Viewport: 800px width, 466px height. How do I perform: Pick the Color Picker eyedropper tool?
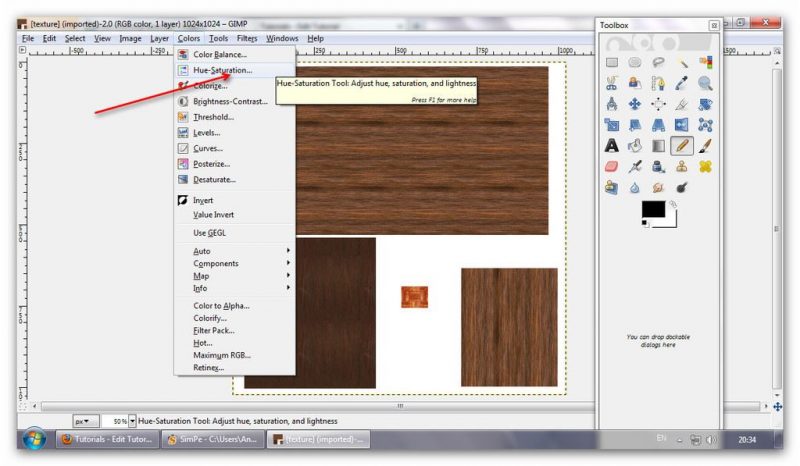click(682, 83)
